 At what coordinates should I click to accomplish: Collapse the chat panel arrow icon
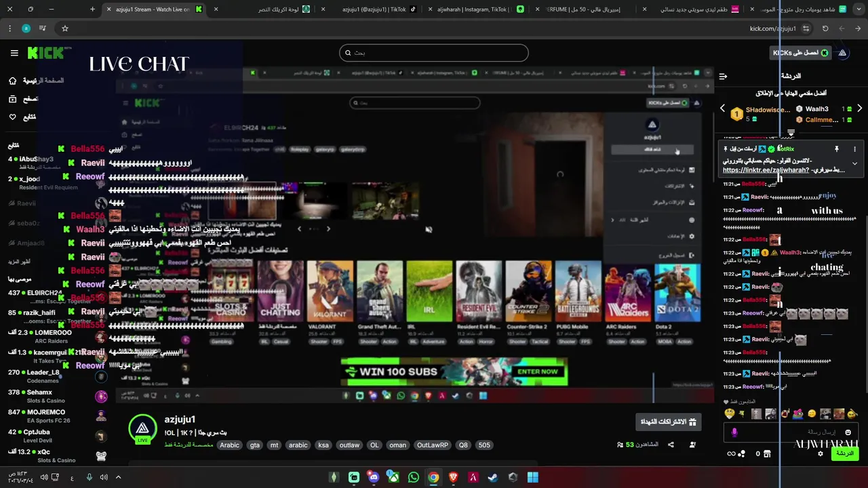pyautogui.click(x=723, y=77)
